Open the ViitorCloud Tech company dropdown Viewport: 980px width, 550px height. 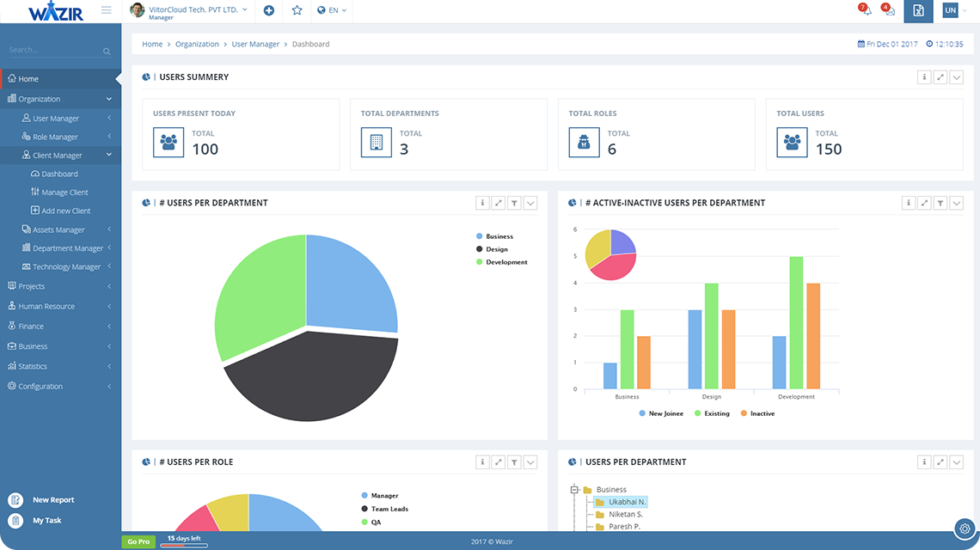(x=189, y=11)
